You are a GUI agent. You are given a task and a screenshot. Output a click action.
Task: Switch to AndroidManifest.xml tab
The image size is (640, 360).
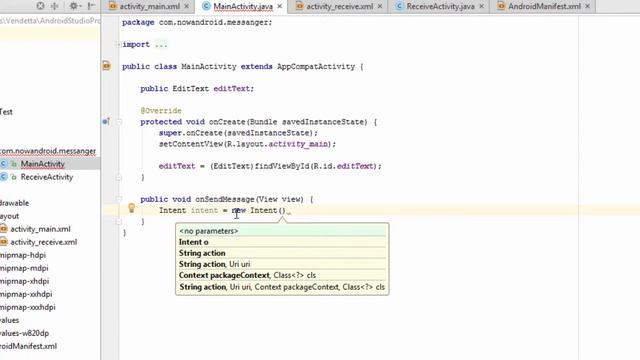tap(544, 6)
